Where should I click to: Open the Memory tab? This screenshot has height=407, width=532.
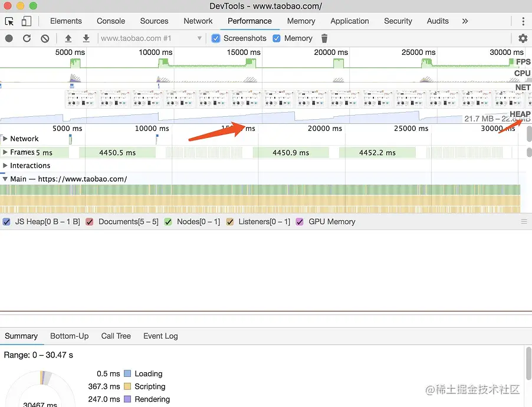[301, 21]
